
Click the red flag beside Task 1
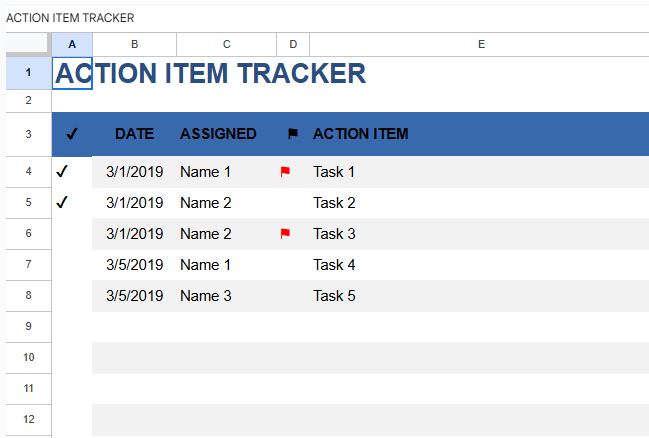(x=285, y=172)
